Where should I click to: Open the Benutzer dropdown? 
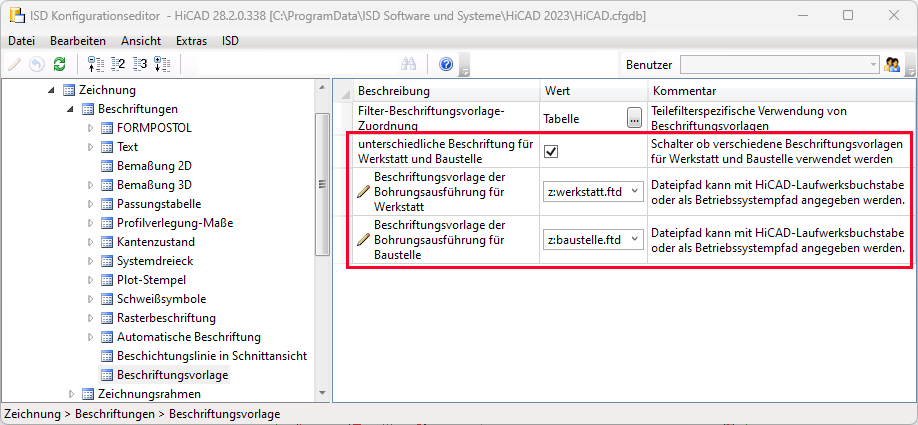(x=874, y=64)
